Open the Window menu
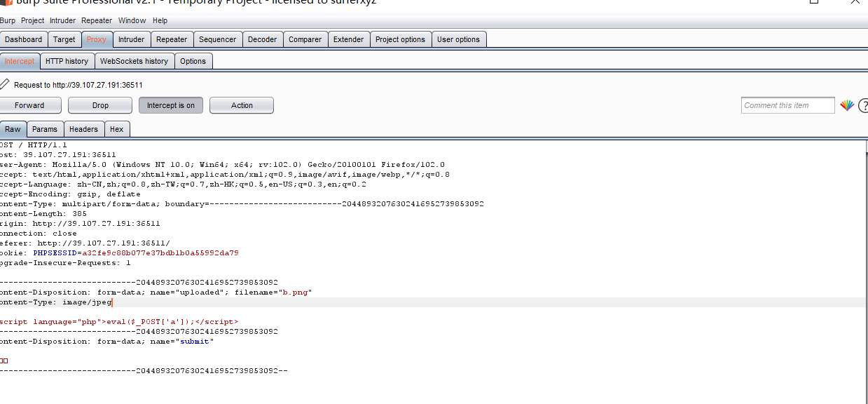This screenshot has height=404, width=868. click(x=132, y=20)
